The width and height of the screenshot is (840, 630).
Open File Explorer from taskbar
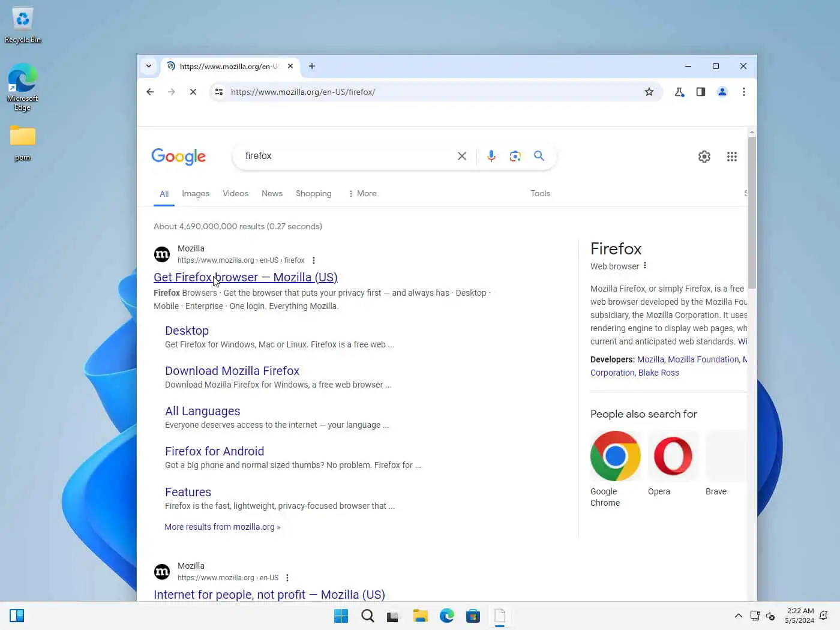coord(420,616)
